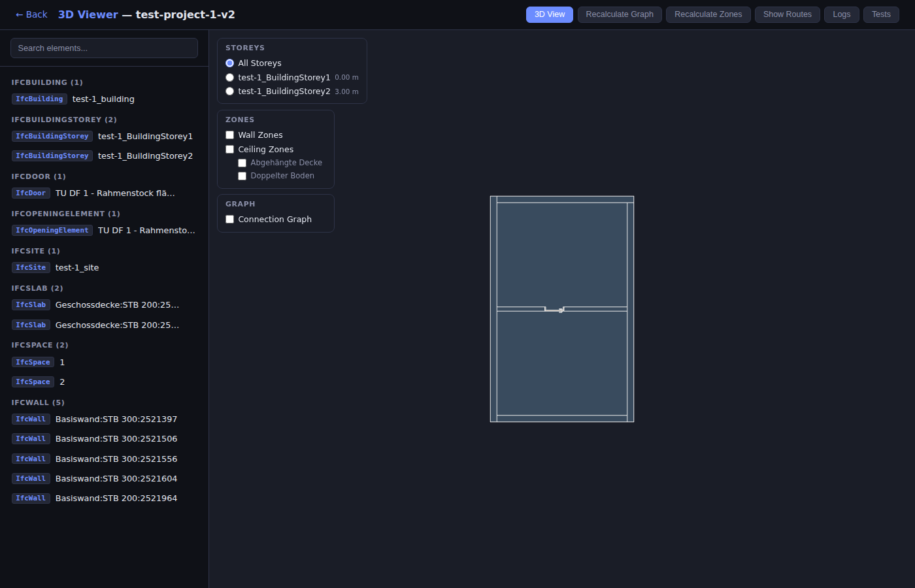
Task: Click the IfcBuilding badge for test-1_building
Action: 39,99
